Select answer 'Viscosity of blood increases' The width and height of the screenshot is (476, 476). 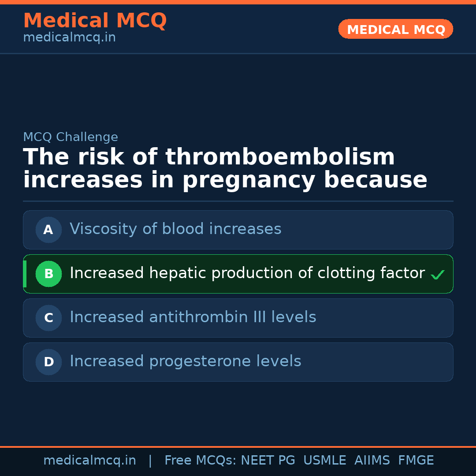coord(175,229)
